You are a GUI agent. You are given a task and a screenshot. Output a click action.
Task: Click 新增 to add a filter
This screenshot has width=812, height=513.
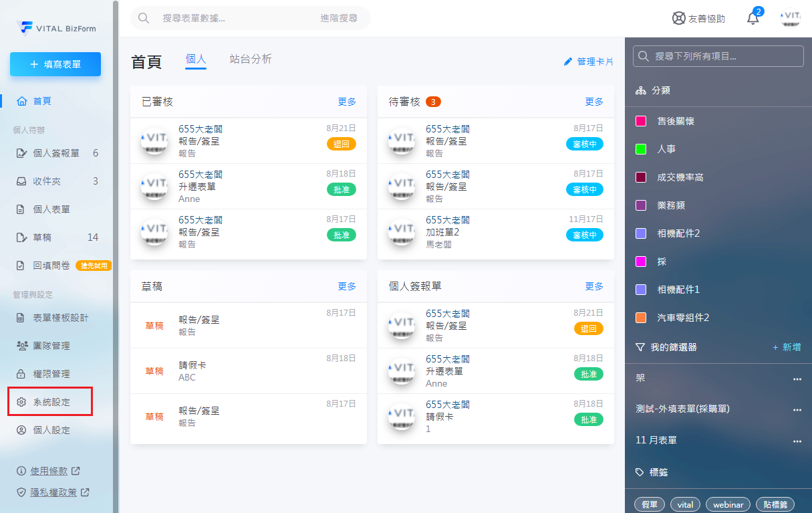pos(787,347)
